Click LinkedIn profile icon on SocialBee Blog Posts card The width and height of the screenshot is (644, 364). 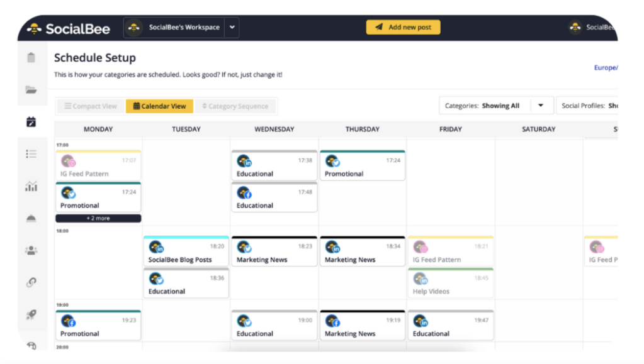coord(156,247)
